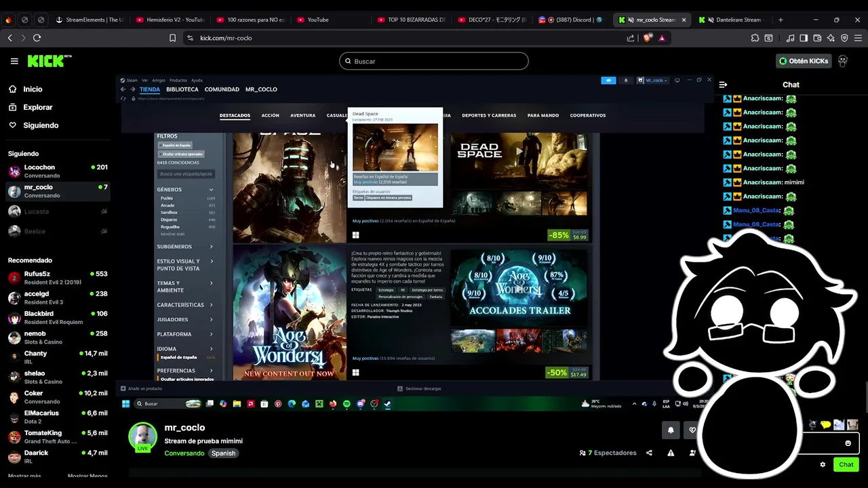Select the DEPORTES Y CARRERAS tab
The height and width of the screenshot is (488, 868).
(489, 115)
